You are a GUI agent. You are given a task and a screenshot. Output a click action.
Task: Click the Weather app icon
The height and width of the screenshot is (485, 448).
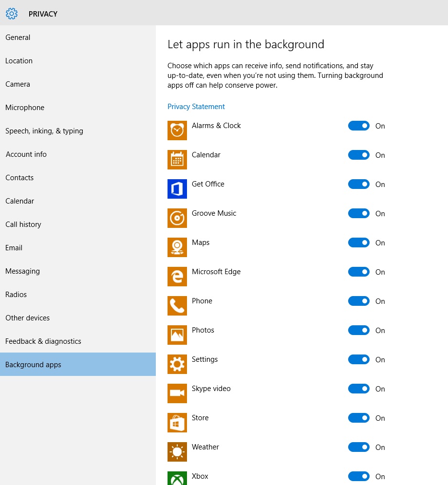click(177, 452)
